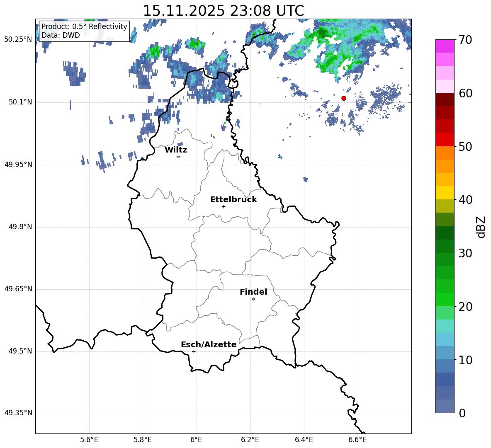The width and height of the screenshot is (491, 448).
Task: Click the red radar site marker dot
Action: (344, 98)
